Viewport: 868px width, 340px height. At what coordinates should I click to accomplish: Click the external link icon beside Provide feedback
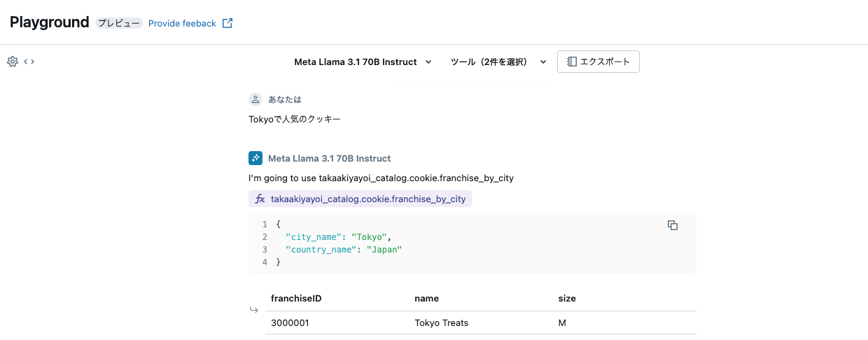pos(227,23)
